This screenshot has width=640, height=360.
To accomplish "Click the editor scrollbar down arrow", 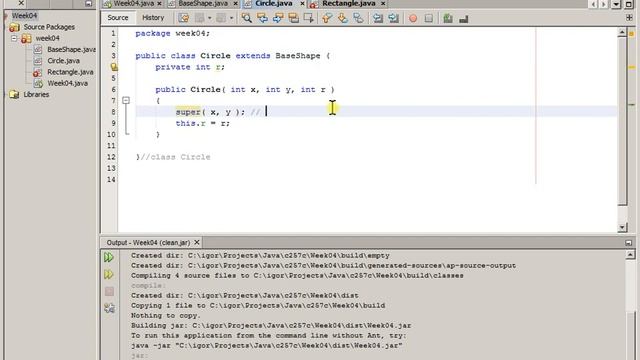I will point(622,227).
